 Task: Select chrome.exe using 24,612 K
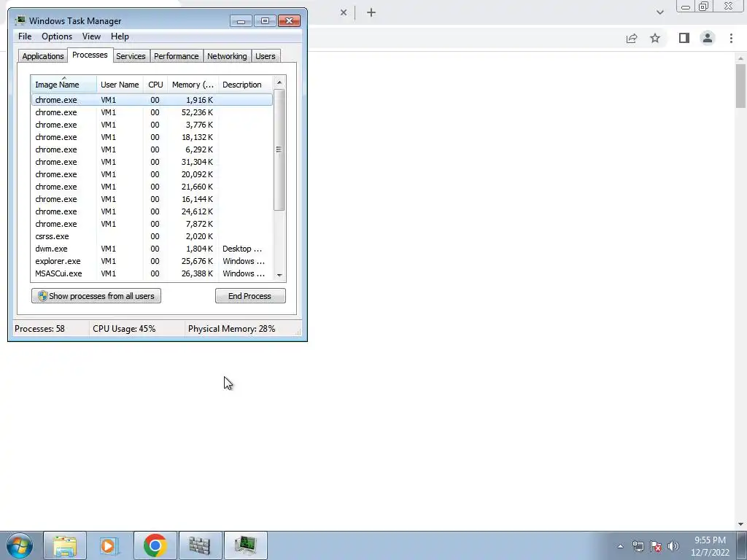coord(152,211)
